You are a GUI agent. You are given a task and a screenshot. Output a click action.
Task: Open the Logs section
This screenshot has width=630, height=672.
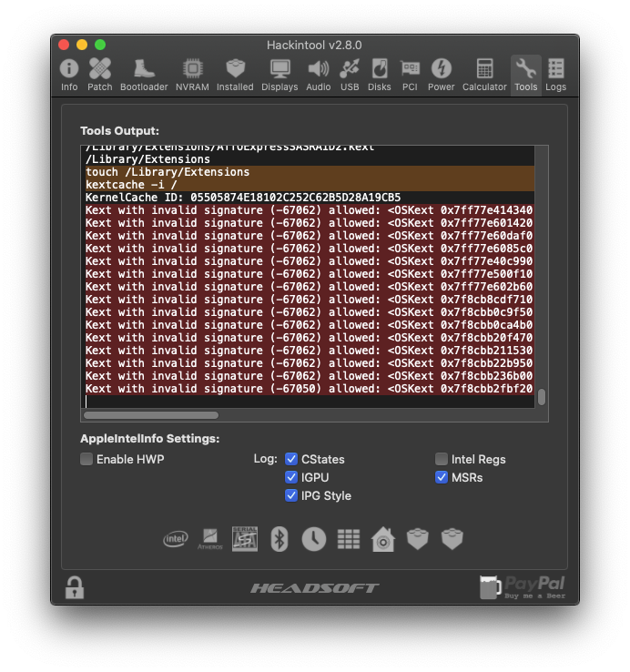click(556, 75)
